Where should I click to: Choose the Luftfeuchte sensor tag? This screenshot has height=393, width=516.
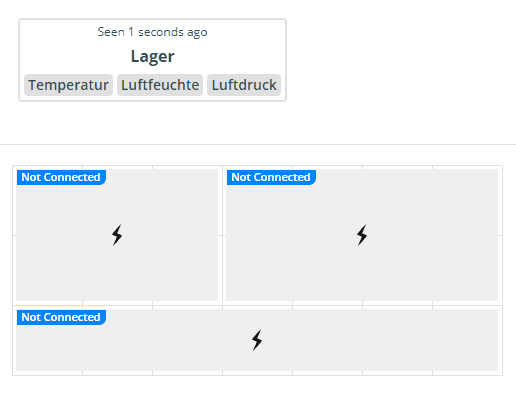click(x=160, y=85)
